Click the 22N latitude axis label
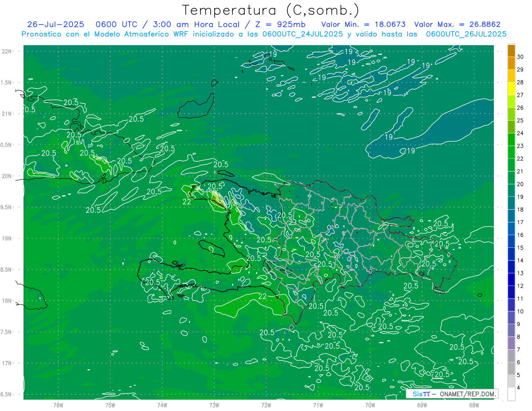532x411 pixels. [8, 51]
